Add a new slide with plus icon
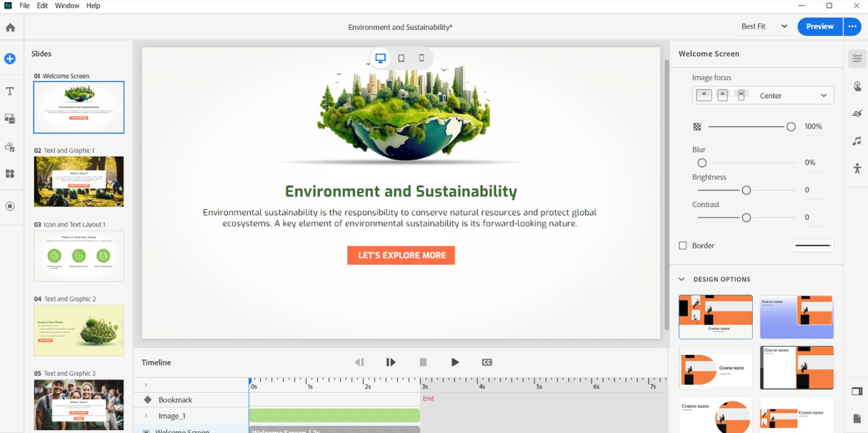The width and height of the screenshot is (868, 433). [10, 59]
